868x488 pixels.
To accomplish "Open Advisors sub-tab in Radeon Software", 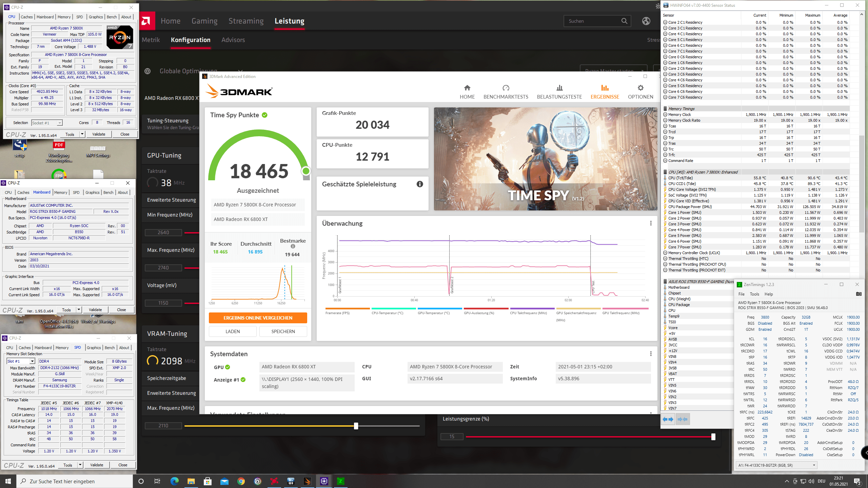I will click(233, 40).
